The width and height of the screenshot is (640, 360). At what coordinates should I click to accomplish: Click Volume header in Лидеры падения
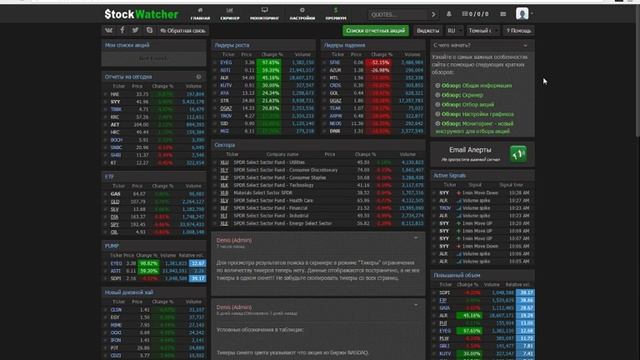(412, 54)
